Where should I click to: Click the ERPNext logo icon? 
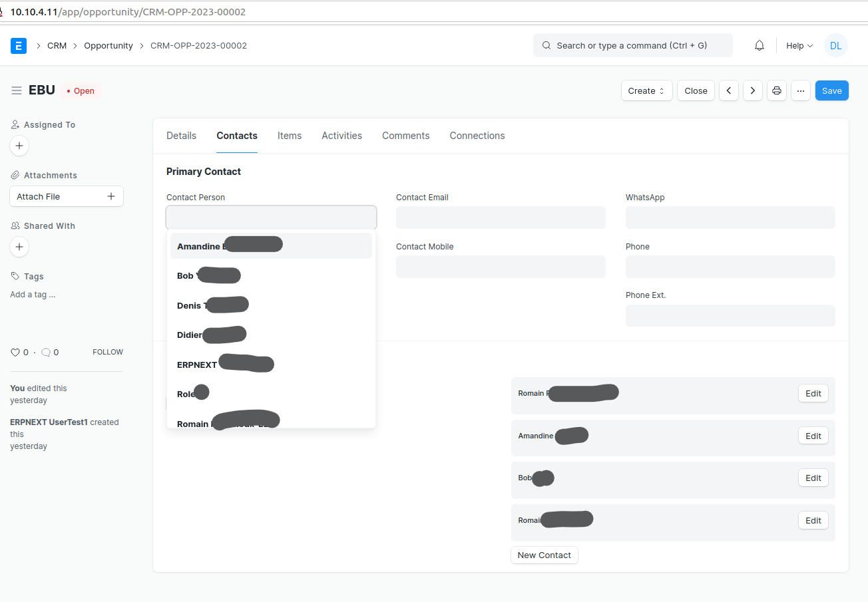coord(19,45)
